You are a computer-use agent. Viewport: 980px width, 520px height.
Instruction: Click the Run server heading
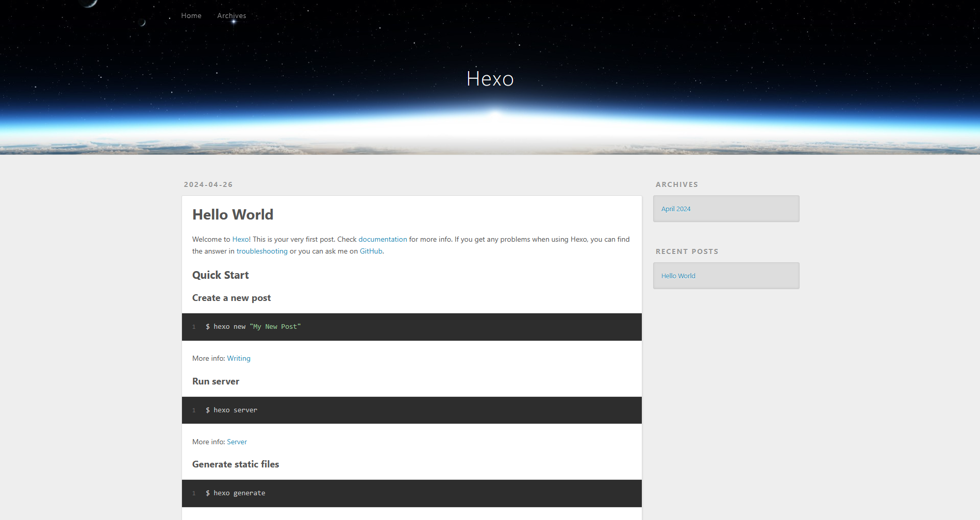pyautogui.click(x=215, y=381)
